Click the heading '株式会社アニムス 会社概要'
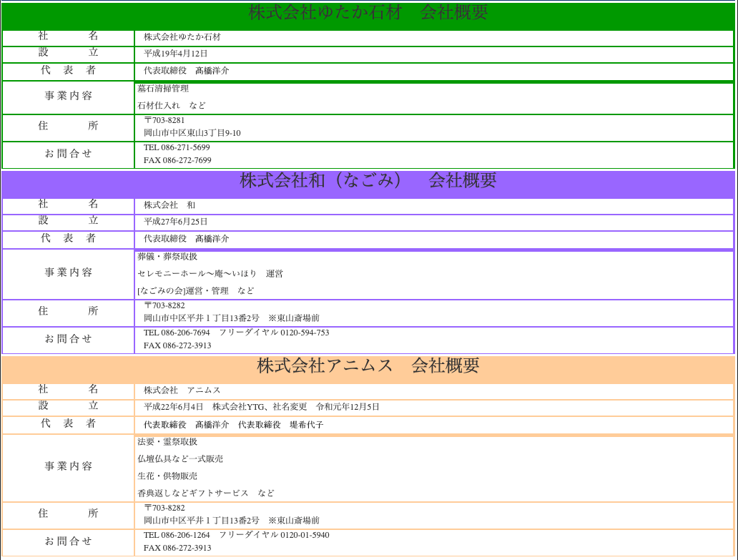The height and width of the screenshot is (560, 738). (x=368, y=365)
